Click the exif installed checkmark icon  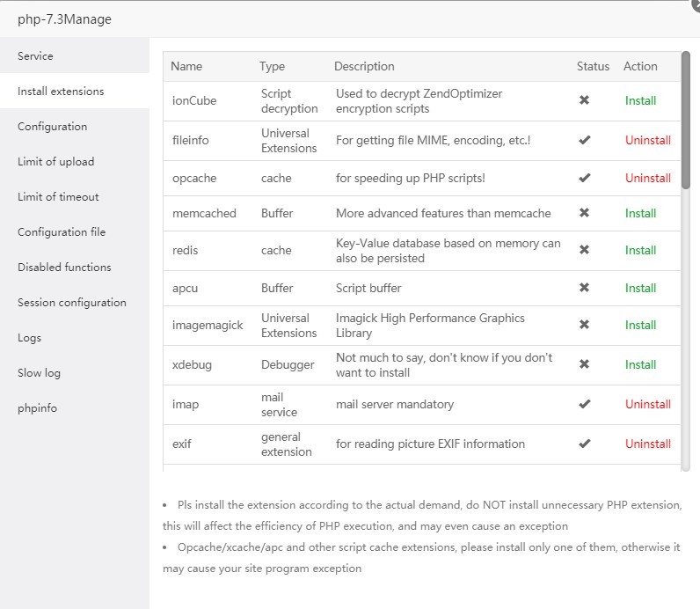point(584,444)
